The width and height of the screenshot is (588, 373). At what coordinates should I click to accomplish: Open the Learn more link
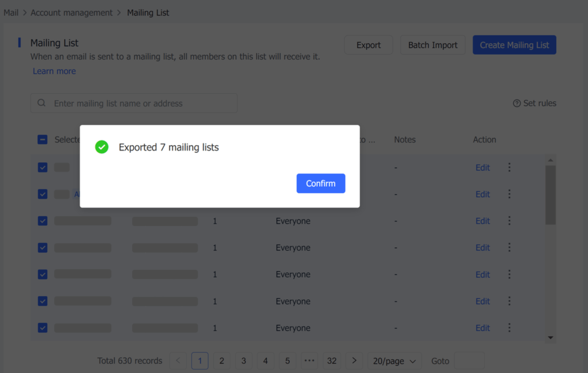click(x=54, y=71)
